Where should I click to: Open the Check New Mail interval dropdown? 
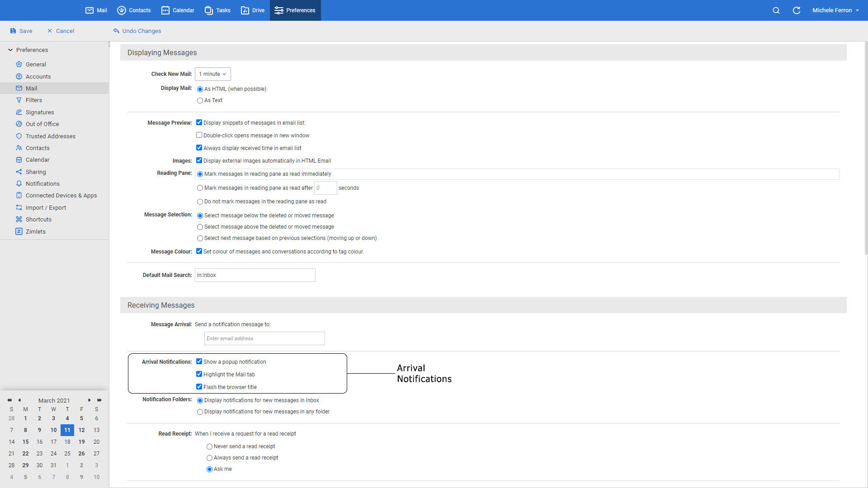[x=212, y=74]
